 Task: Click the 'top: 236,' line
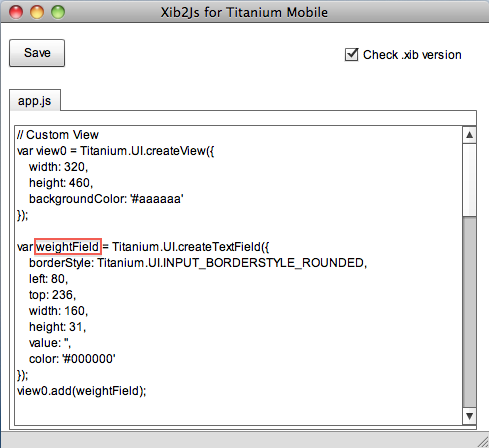tap(53, 295)
